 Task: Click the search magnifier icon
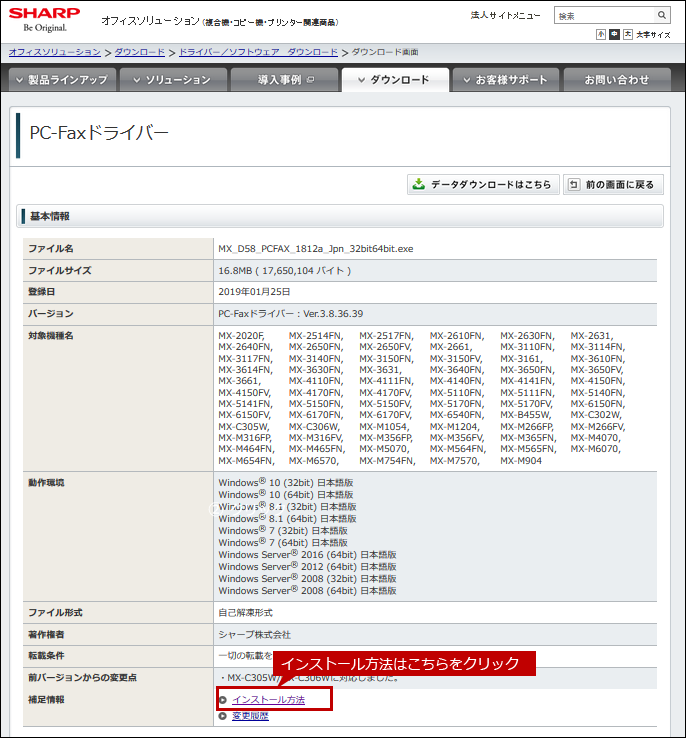click(662, 15)
